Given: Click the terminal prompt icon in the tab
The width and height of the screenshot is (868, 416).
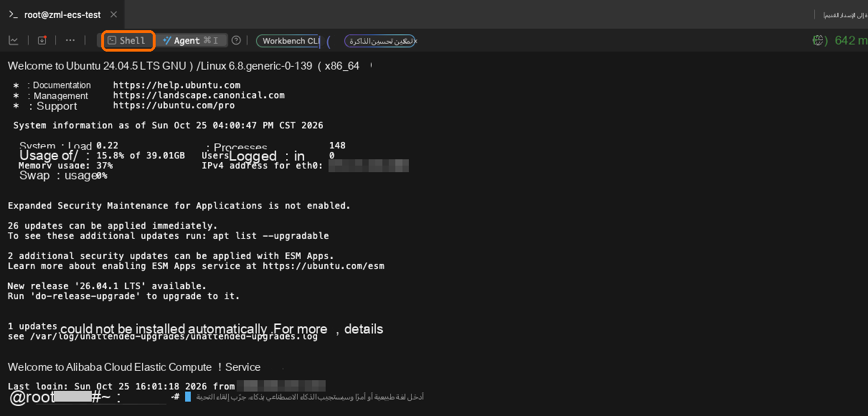Looking at the screenshot, I should pyautogui.click(x=14, y=14).
